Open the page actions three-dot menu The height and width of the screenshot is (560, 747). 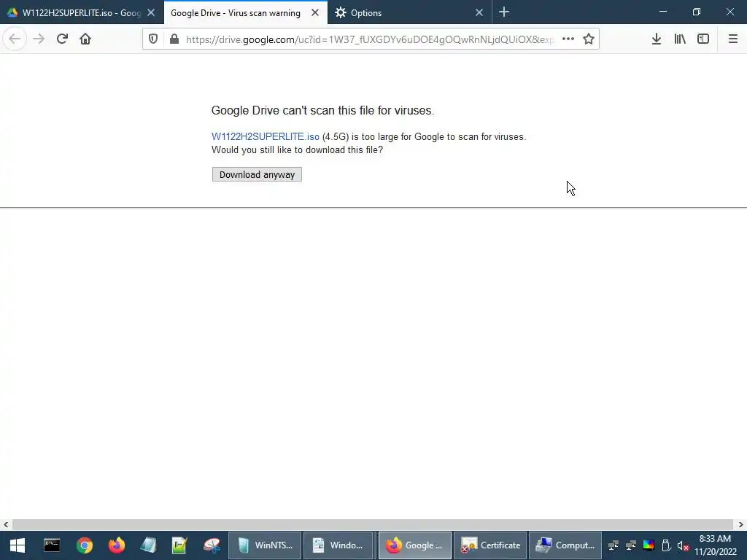pyautogui.click(x=568, y=39)
